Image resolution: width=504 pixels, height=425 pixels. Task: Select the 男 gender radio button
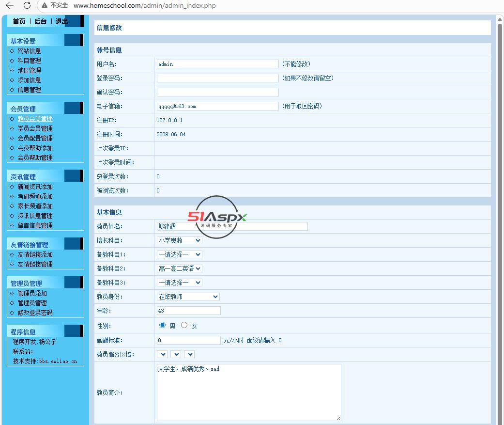162,325
